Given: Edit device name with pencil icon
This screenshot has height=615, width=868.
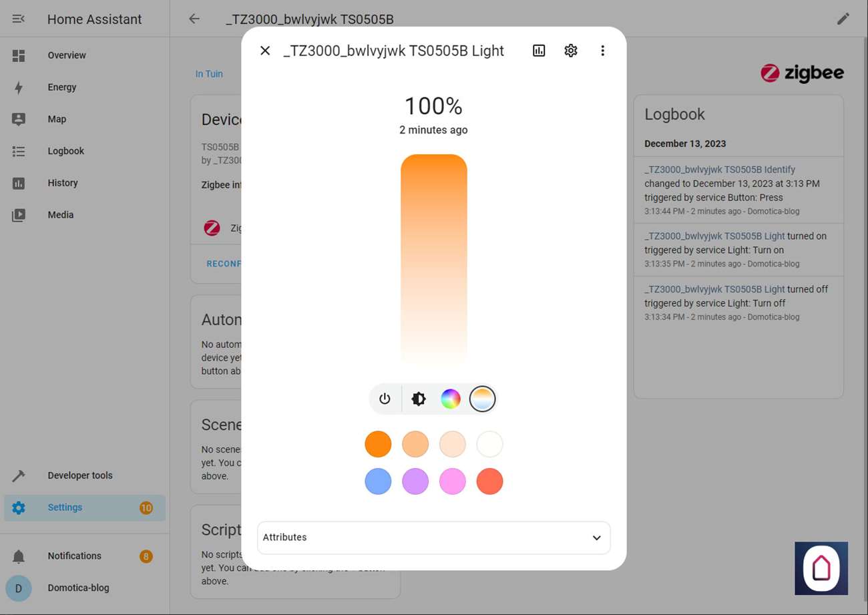Looking at the screenshot, I should pyautogui.click(x=843, y=19).
